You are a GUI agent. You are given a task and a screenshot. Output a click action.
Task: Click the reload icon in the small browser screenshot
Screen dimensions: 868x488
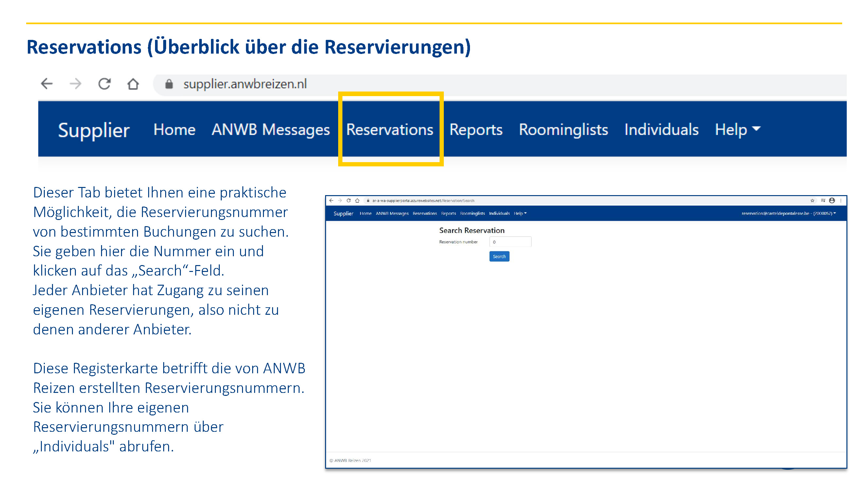(349, 201)
